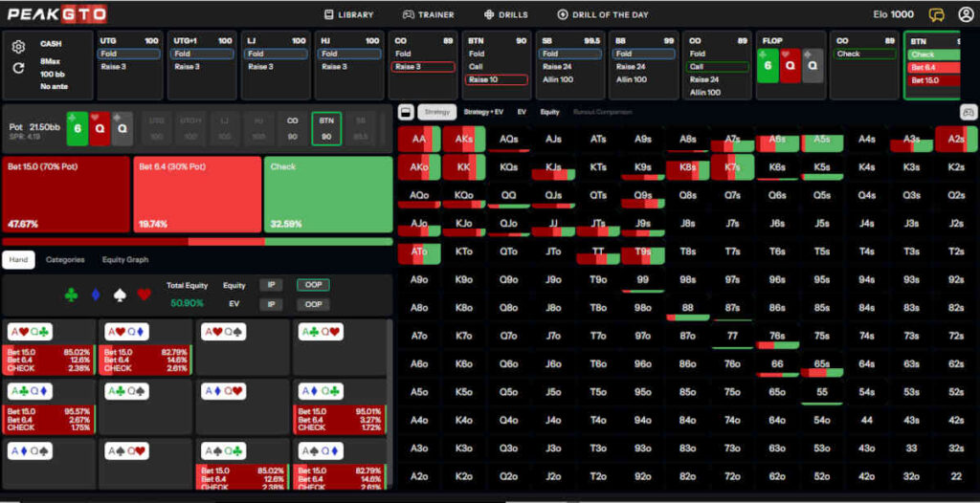Select Raise 3 in the UTG panel
The width and height of the screenshot is (980, 503).
pos(132,67)
